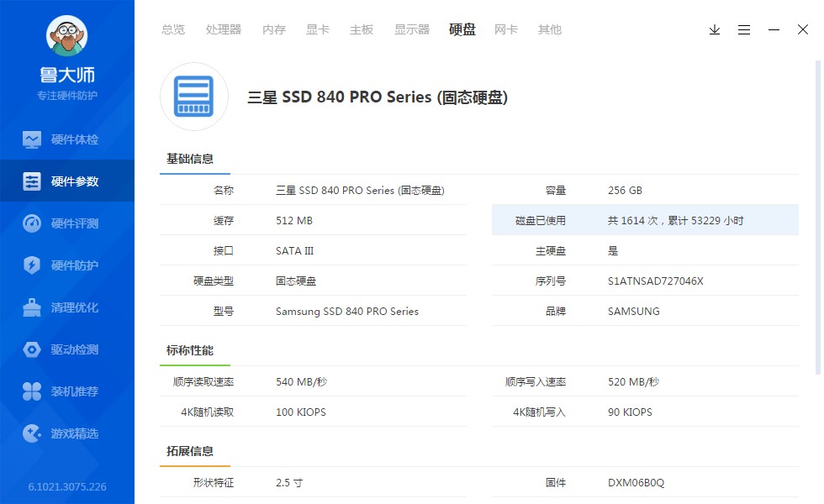Select 硬件参数 sidebar icon
824x504 pixels.
32,181
